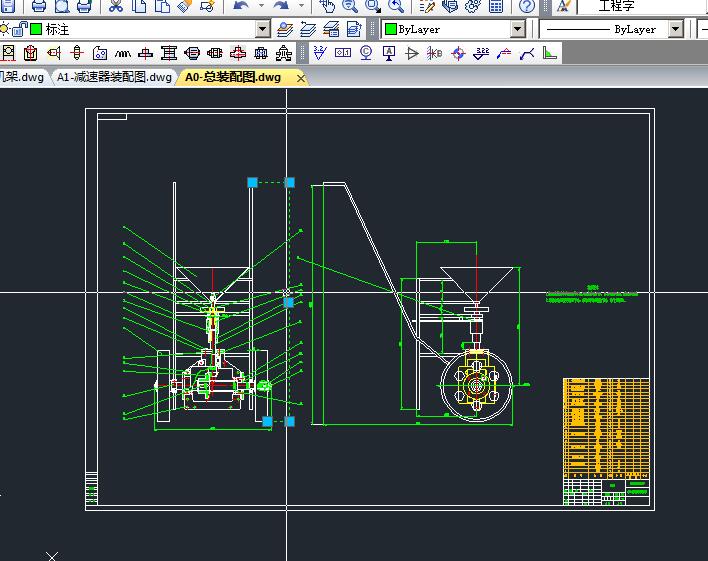Click the center hole KB symbol icon
Screen dimensions: 708x561
click(x=435, y=53)
